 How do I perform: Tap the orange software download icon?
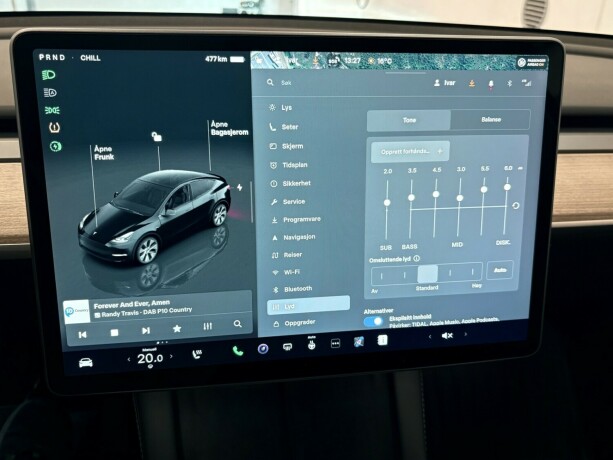point(472,83)
